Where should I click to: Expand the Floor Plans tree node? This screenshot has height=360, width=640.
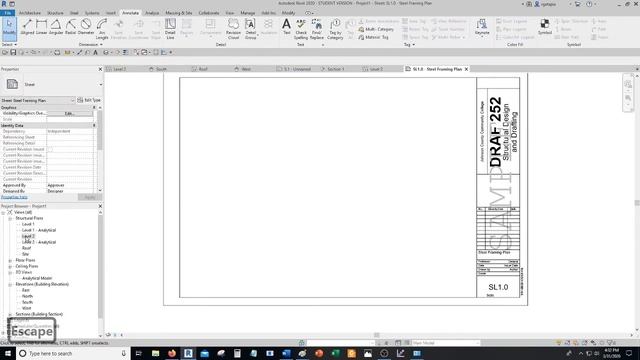pyautogui.click(x=10, y=260)
